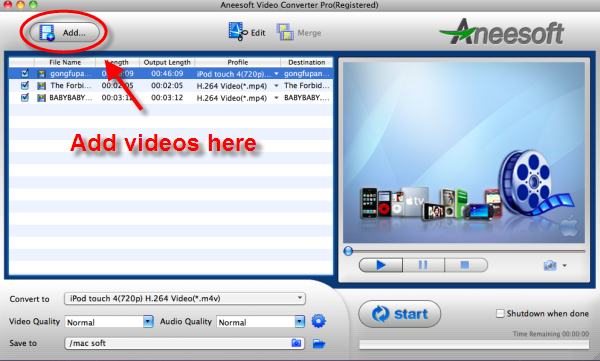
Task: Click the gongfupa row film icon
Action: pyautogui.click(x=41, y=74)
